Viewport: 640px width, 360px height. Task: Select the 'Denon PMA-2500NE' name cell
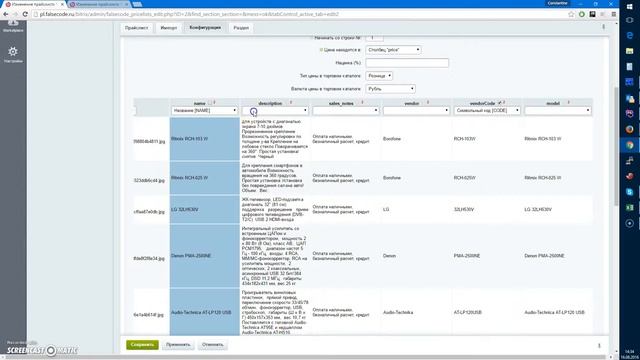pyautogui.click(x=204, y=256)
